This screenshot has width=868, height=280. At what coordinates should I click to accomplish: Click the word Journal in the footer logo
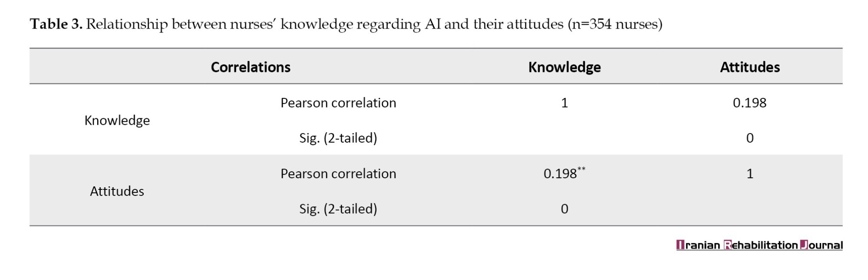(x=821, y=245)
